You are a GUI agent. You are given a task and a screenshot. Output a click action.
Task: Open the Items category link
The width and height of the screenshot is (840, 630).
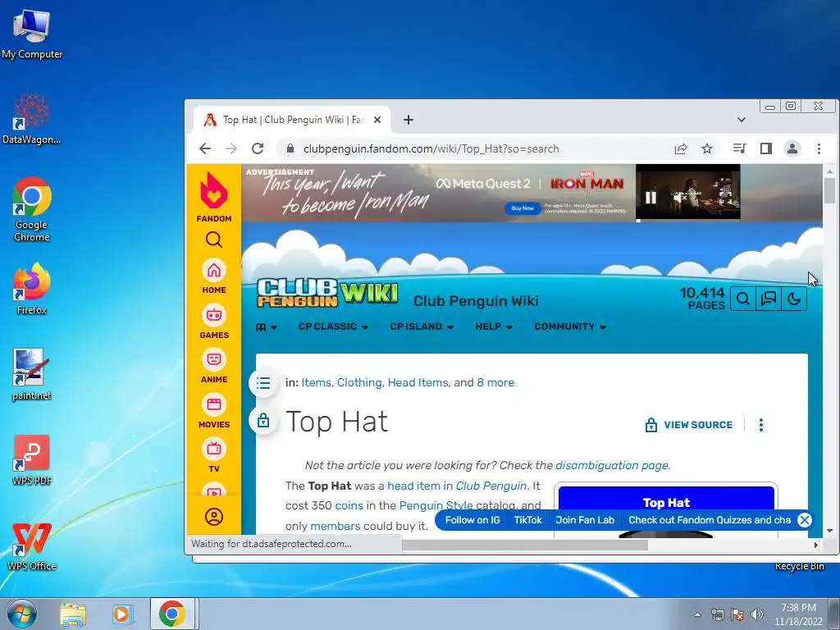(x=316, y=382)
